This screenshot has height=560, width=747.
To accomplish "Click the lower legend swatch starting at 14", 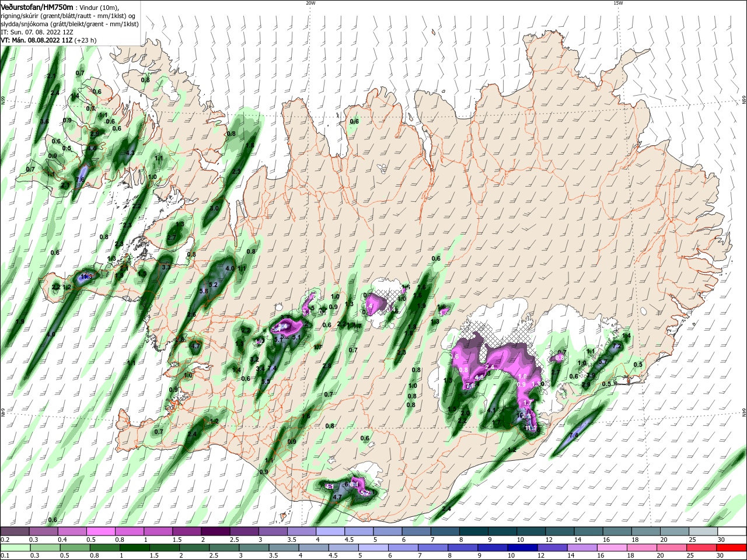I will [x=581, y=548].
